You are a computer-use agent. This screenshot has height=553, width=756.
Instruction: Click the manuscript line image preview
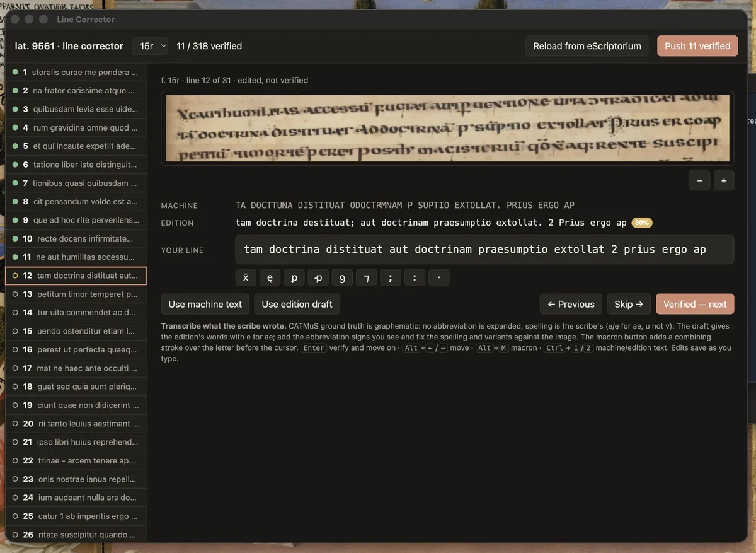tap(447, 129)
